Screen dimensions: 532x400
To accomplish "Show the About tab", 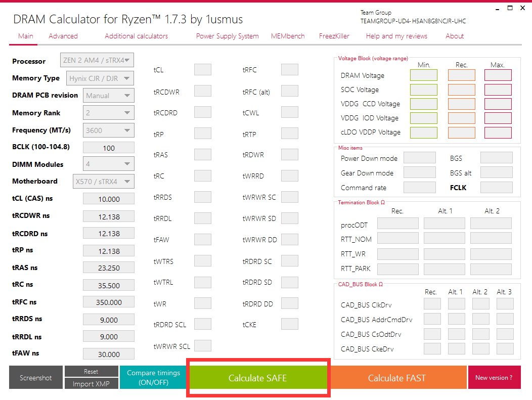I will (455, 36).
